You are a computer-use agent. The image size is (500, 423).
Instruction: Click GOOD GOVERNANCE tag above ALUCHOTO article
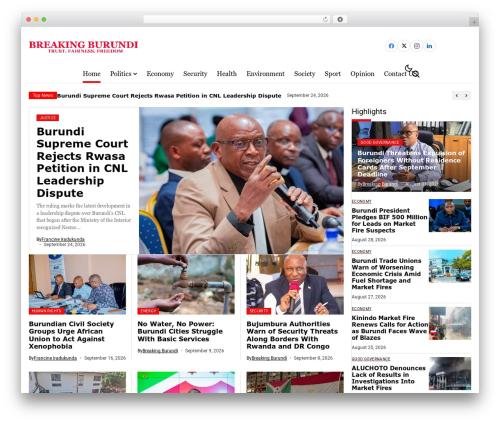371,359
